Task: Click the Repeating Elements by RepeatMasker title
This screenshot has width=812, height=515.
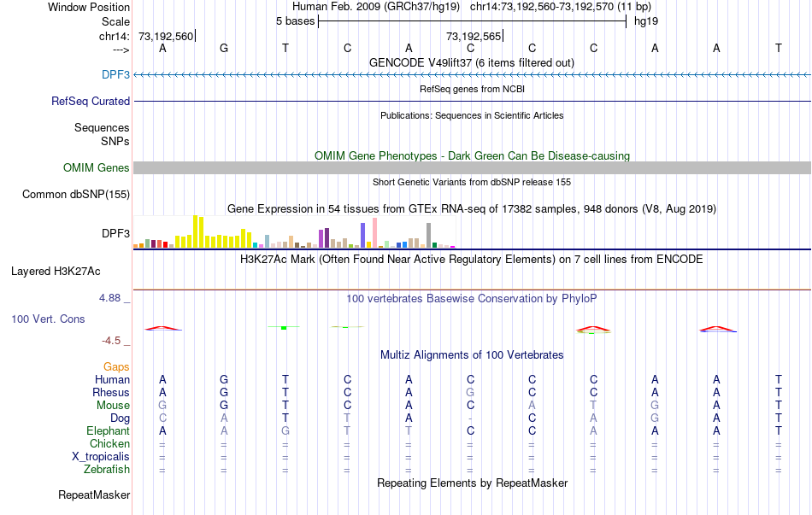Action: pos(473,483)
